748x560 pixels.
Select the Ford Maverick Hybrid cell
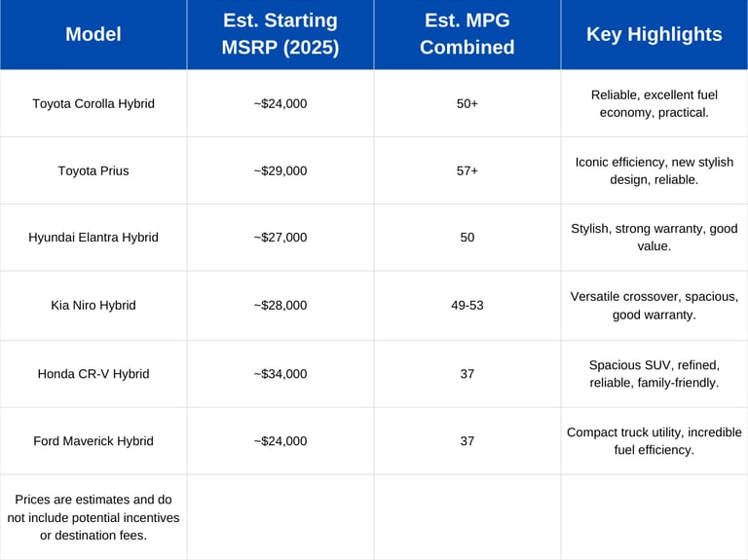click(93, 441)
